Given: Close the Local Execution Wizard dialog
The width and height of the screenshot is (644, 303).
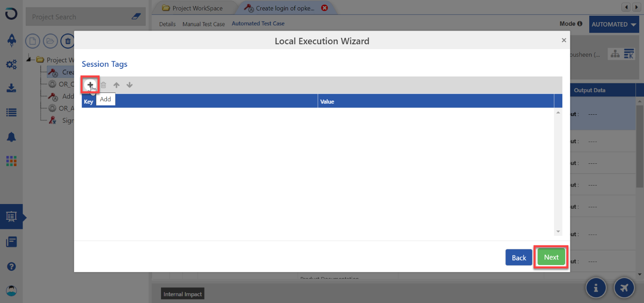Looking at the screenshot, I should coord(564,40).
